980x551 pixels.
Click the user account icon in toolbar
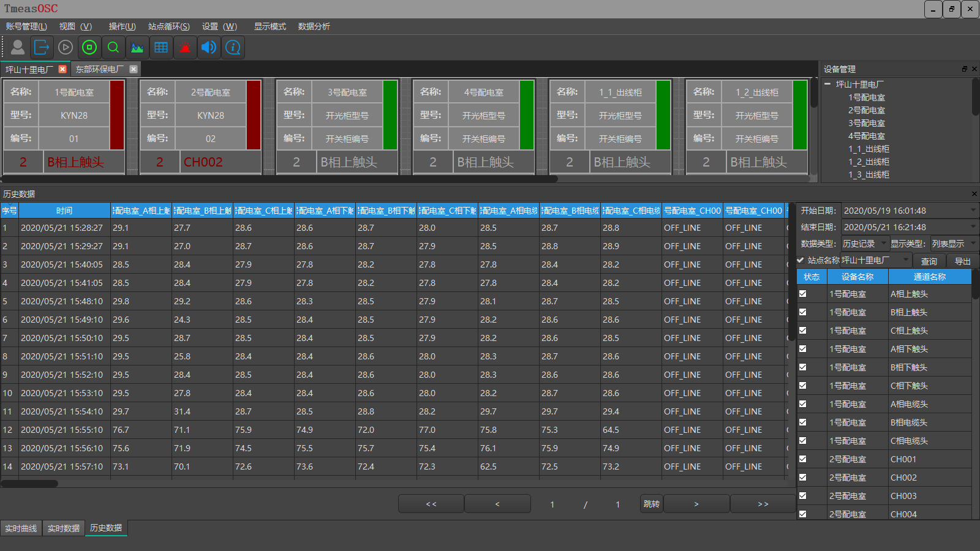click(x=18, y=47)
